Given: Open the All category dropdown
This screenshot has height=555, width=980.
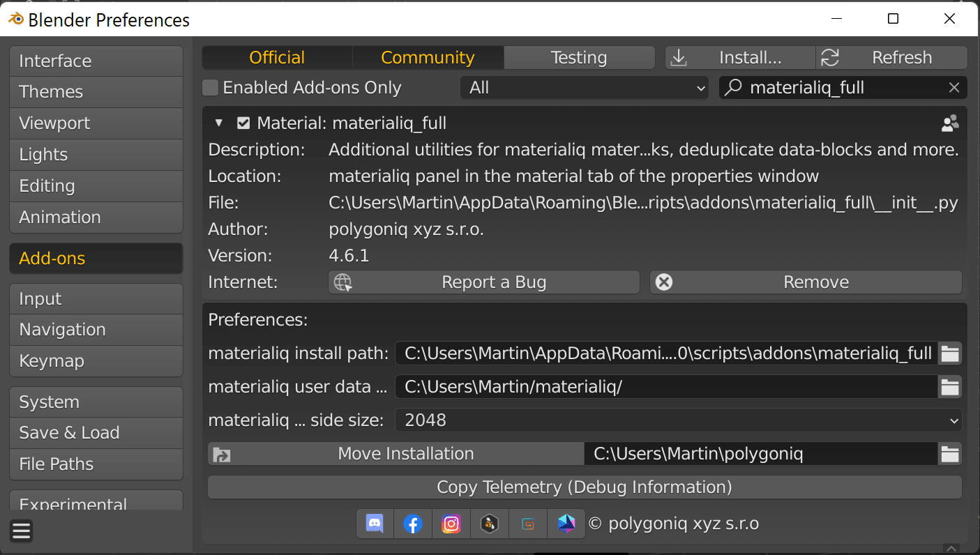Looking at the screenshot, I should (x=585, y=88).
